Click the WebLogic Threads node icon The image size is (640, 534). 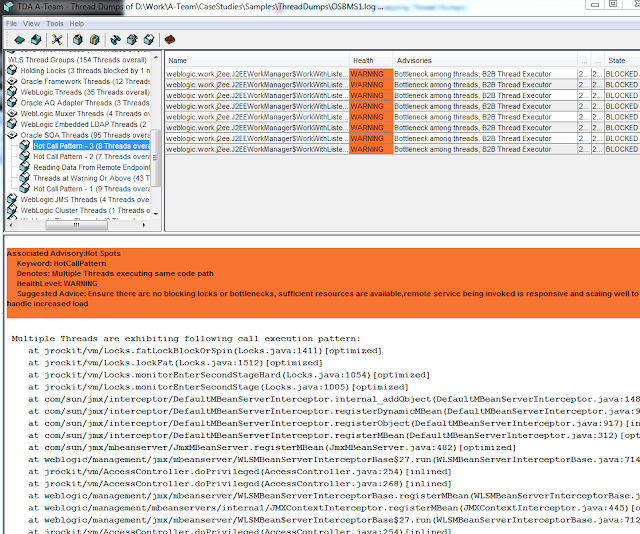[12, 92]
